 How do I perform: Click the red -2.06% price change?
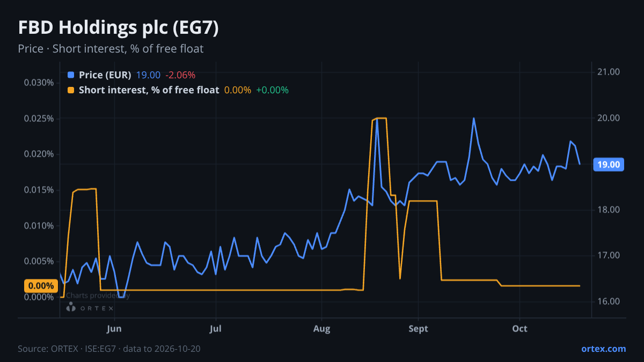click(180, 75)
